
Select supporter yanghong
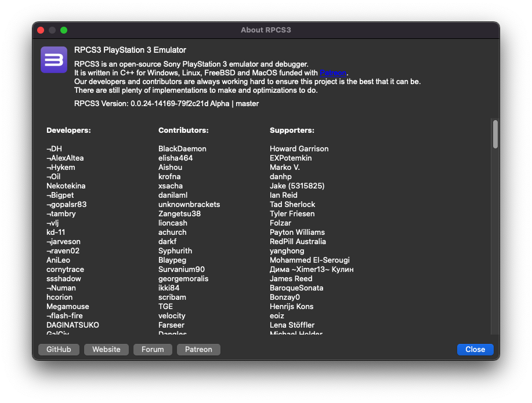287,251
